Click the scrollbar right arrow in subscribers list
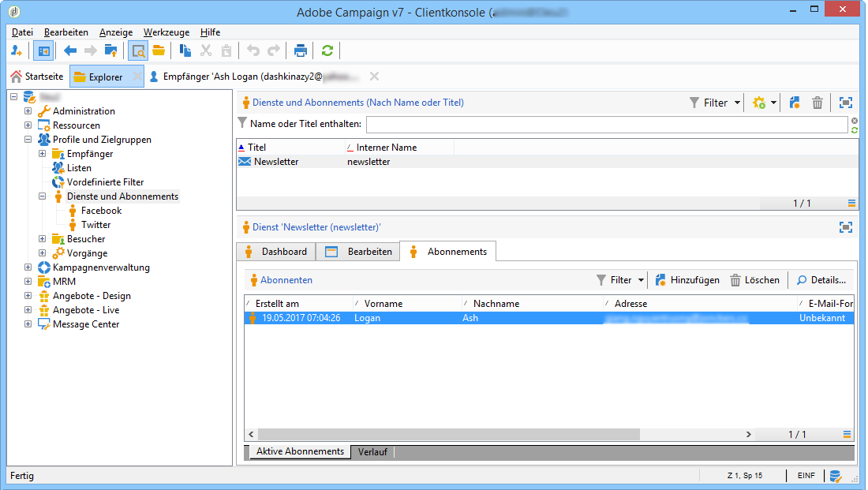Screen dimensions: 868x490 748,435
